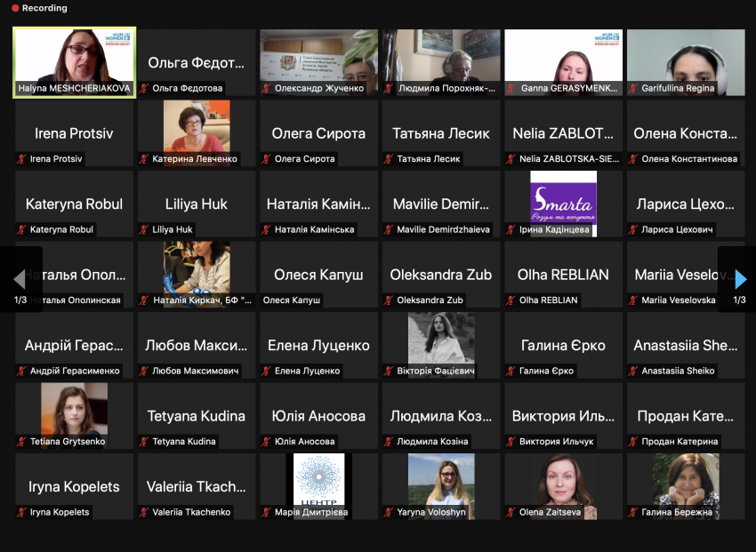Select Tetiana Grytsenko's profile photo tile

pos(74,416)
